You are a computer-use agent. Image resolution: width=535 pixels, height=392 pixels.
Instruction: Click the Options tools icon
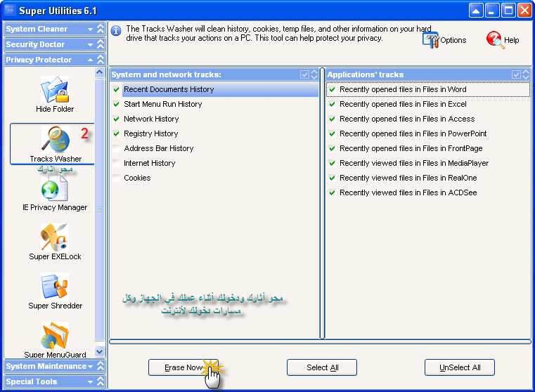click(430, 40)
